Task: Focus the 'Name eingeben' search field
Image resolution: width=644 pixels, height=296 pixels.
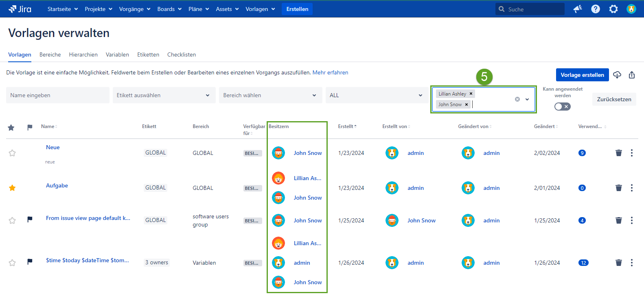Action: [57, 95]
